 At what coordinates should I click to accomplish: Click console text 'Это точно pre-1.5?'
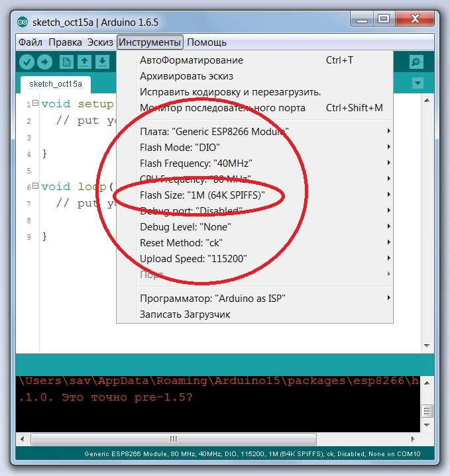127,397
